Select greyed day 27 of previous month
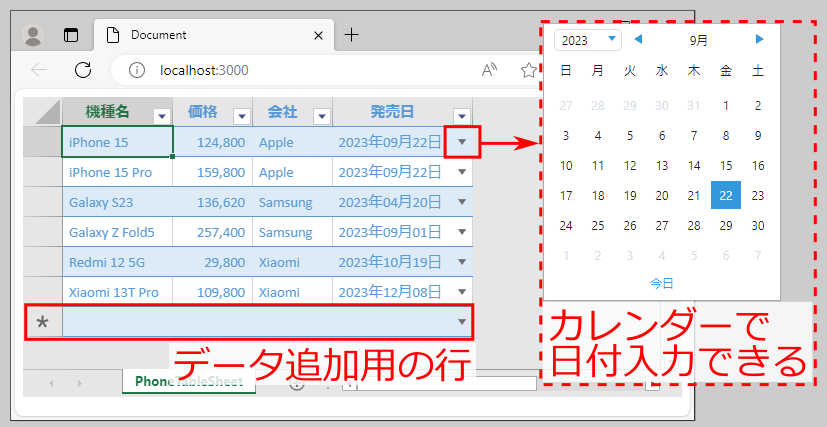Screen dimensions: 827x427 [565, 105]
